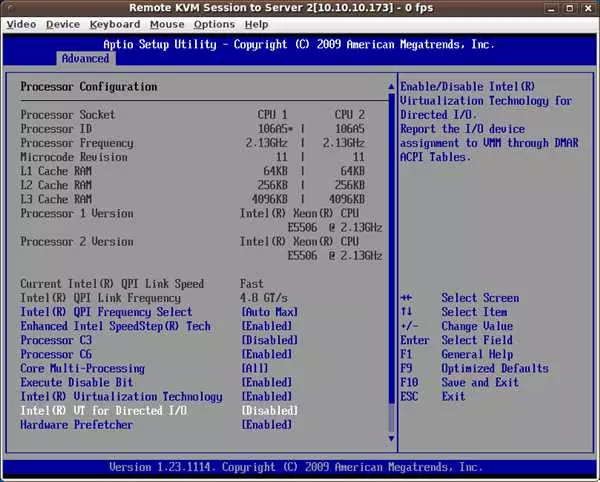Viewport: 600px width, 482px height.
Task: Open the Options menu
Action: (x=214, y=24)
